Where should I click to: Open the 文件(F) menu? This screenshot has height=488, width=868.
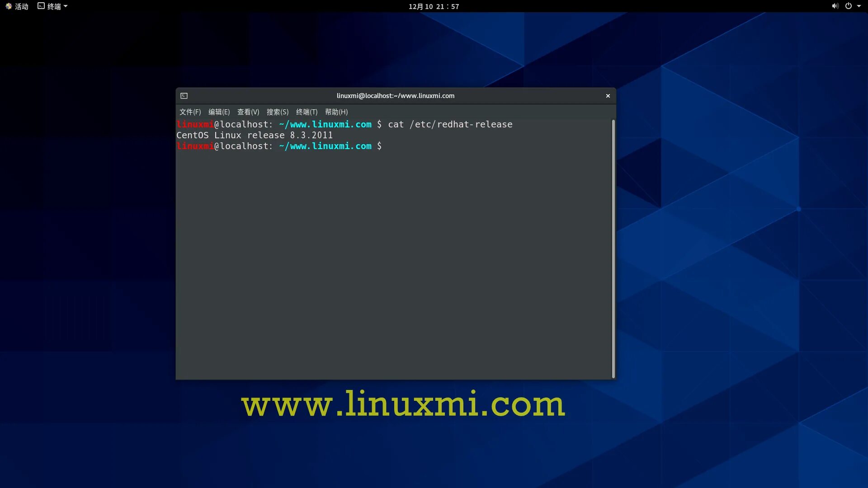click(x=190, y=112)
